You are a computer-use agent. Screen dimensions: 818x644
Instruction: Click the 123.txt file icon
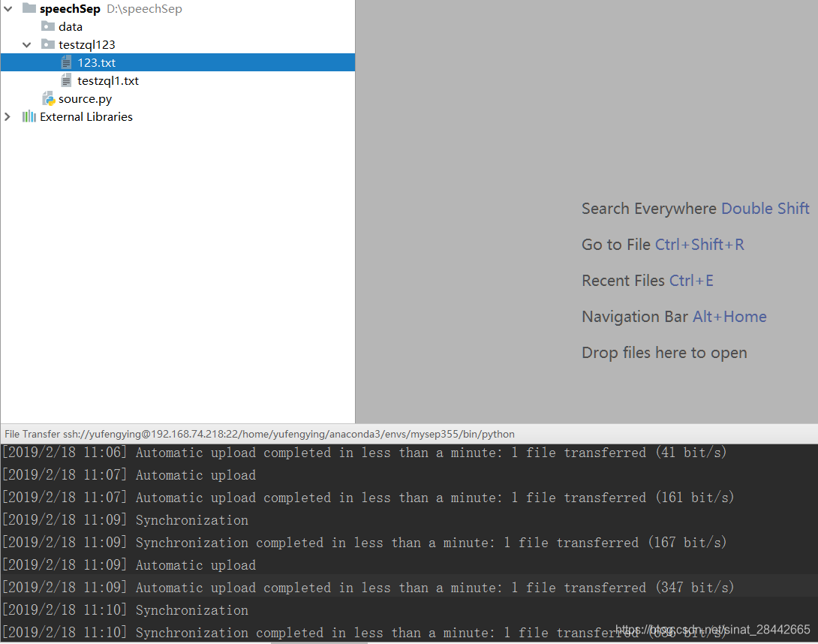[x=66, y=62]
